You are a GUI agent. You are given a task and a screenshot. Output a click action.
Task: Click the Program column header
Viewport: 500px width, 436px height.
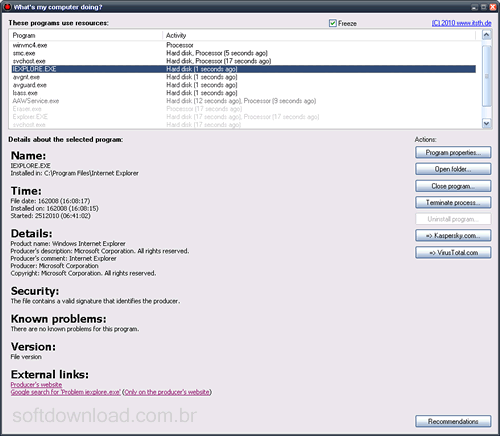[x=87, y=35]
